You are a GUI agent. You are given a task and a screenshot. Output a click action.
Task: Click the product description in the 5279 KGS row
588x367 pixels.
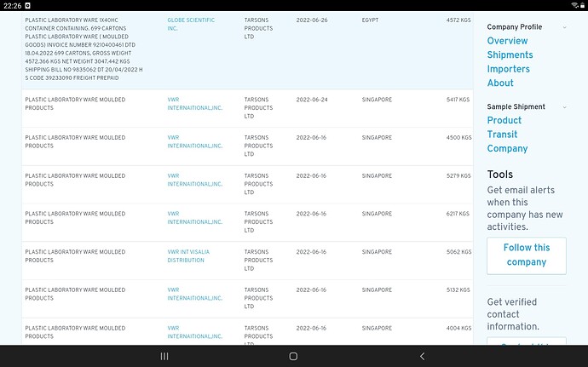[75, 180]
